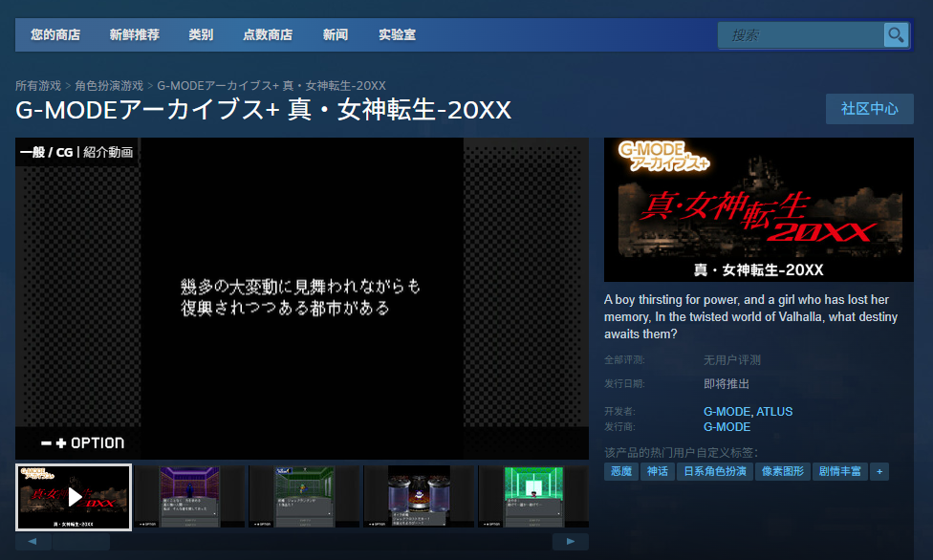Click the 角色扮演游戏 breadcrumb link
The image size is (933, 560).
point(108,84)
